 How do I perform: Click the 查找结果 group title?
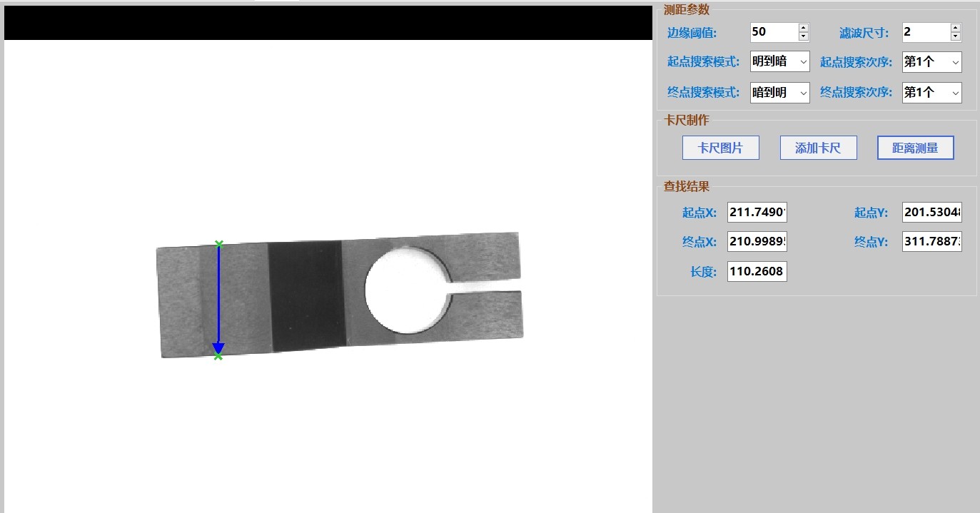(686, 186)
